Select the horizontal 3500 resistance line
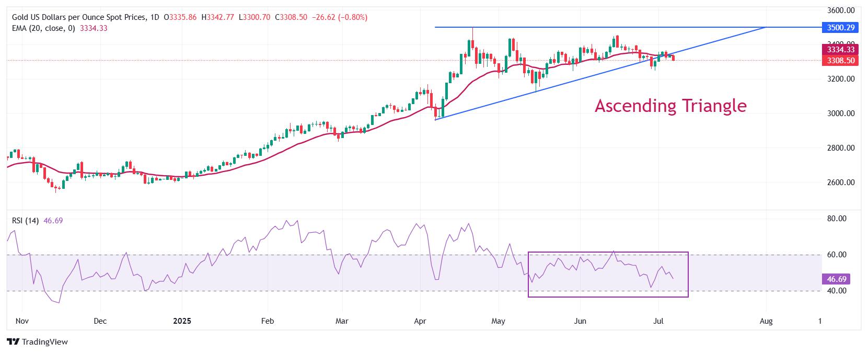Viewport: 868px width, 353px height. [600, 27]
